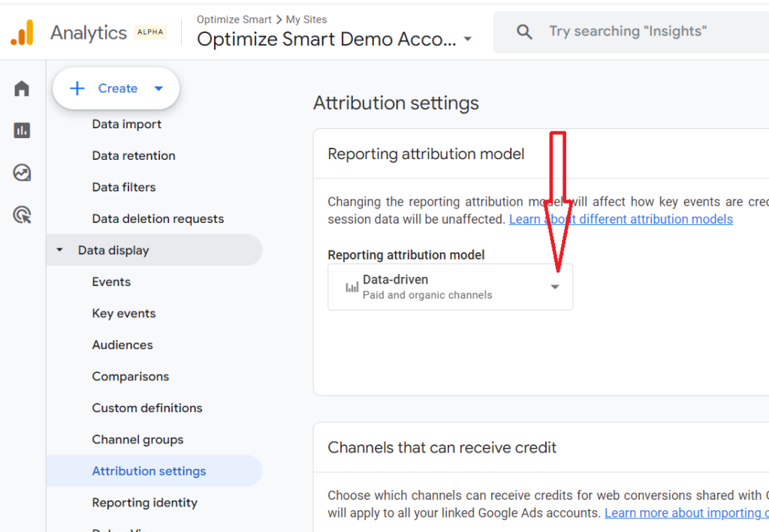Open Data filters page
The image size is (769, 532).
[124, 187]
